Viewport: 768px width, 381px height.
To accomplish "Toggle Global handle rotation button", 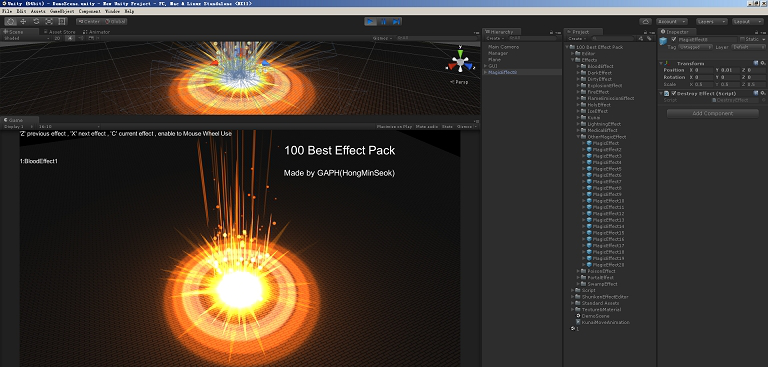I will (x=115, y=22).
